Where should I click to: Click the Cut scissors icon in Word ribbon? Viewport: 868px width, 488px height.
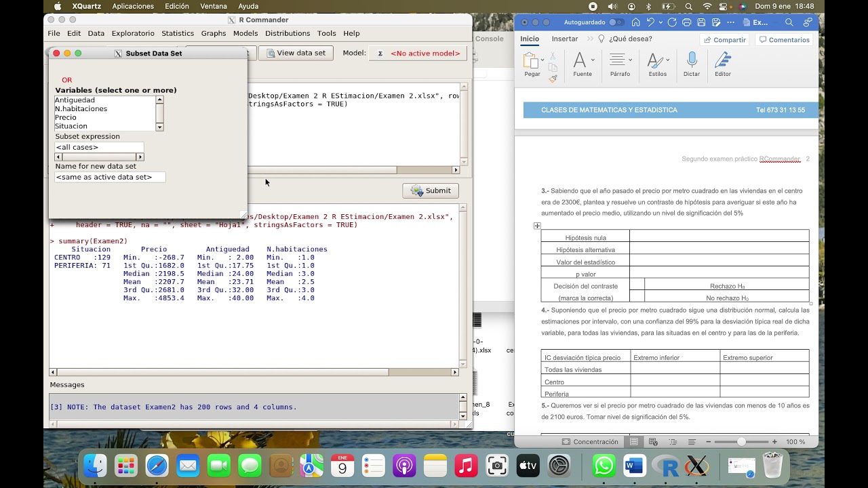553,56
